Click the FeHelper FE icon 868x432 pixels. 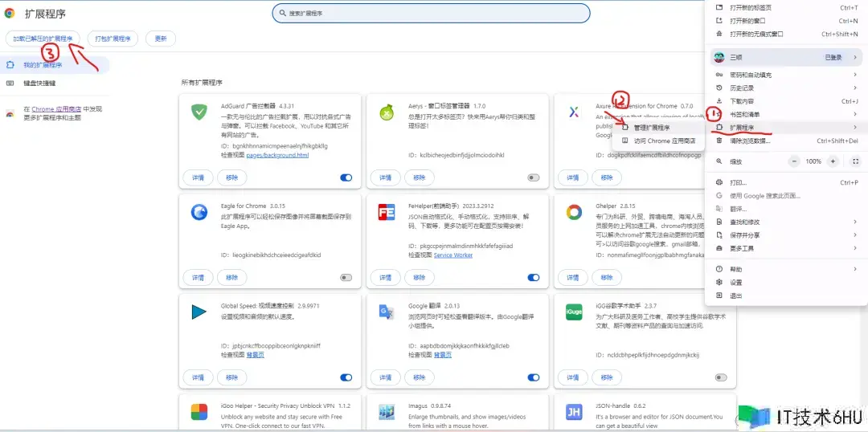pos(387,212)
